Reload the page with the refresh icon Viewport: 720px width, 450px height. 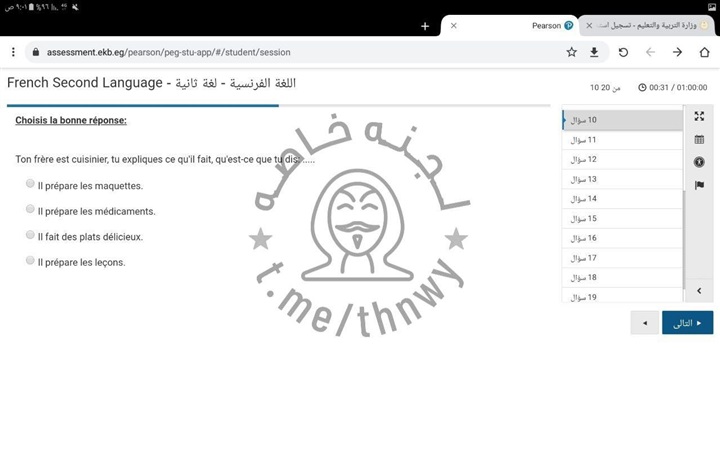[623, 52]
